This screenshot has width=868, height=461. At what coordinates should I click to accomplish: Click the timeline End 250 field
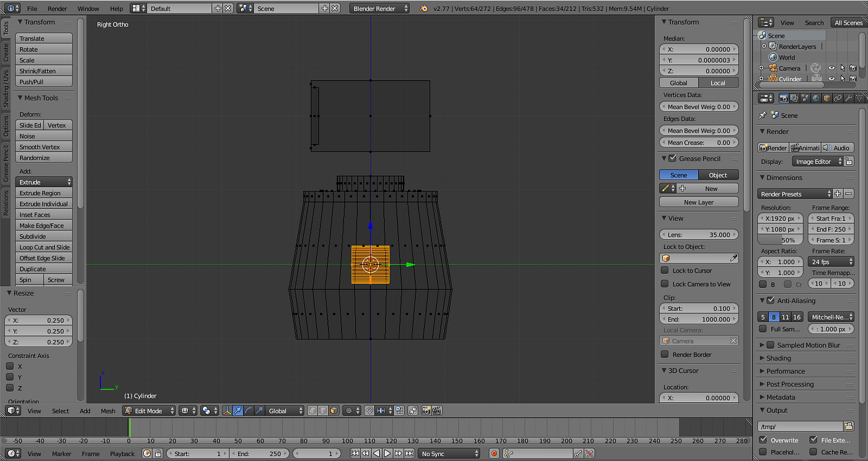point(260,454)
